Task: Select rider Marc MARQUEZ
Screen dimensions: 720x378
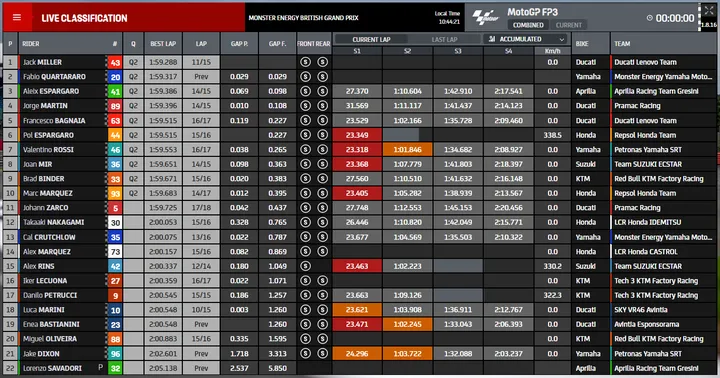Action: [x=48, y=193]
